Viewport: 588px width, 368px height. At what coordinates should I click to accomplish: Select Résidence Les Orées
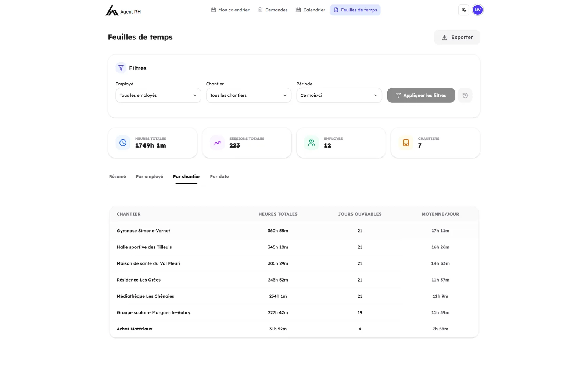pyautogui.click(x=139, y=280)
